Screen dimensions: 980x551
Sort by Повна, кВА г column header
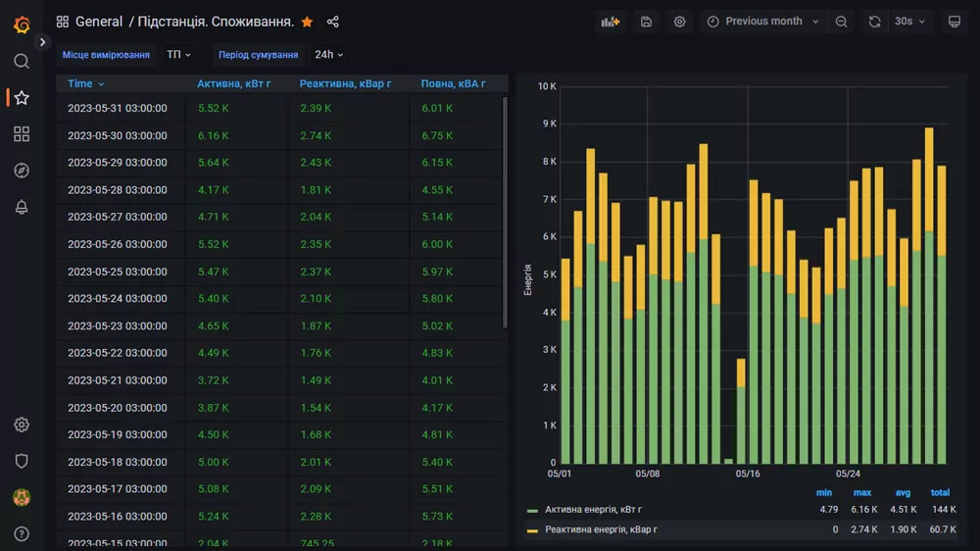453,83
